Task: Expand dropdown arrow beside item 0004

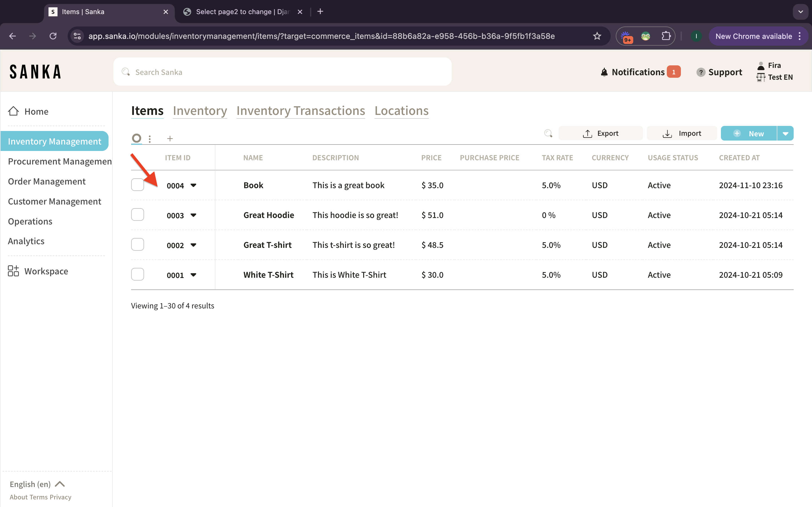Action: [193, 185]
